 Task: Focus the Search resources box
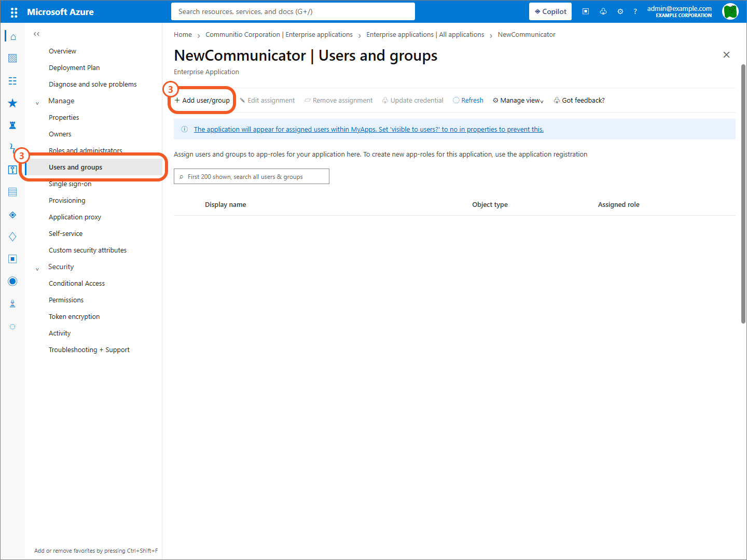(x=293, y=11)
